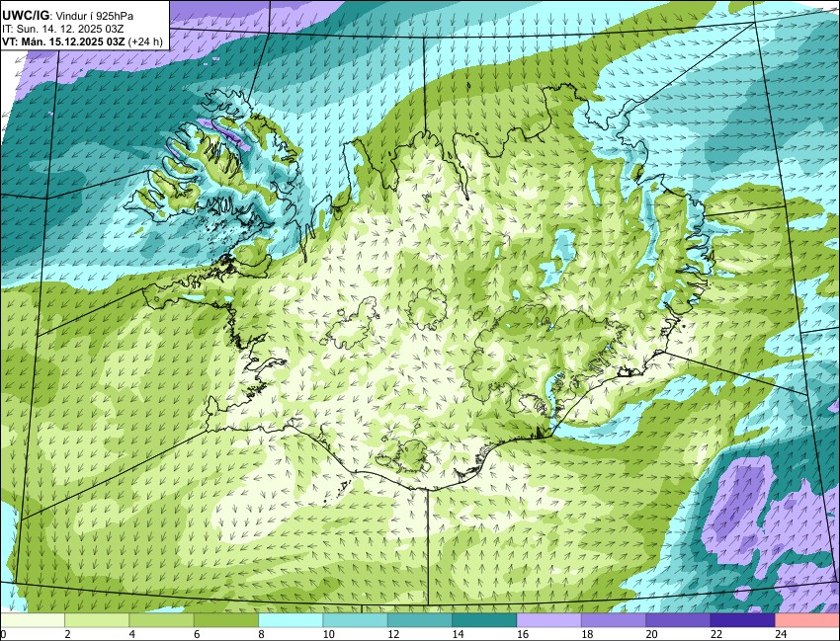
Task: Click the legend label 14
Action: (x=458, y=634)
